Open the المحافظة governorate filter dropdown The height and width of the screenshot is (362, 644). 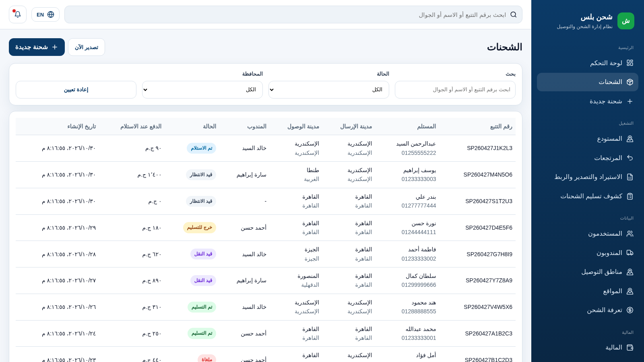(202, 90)
